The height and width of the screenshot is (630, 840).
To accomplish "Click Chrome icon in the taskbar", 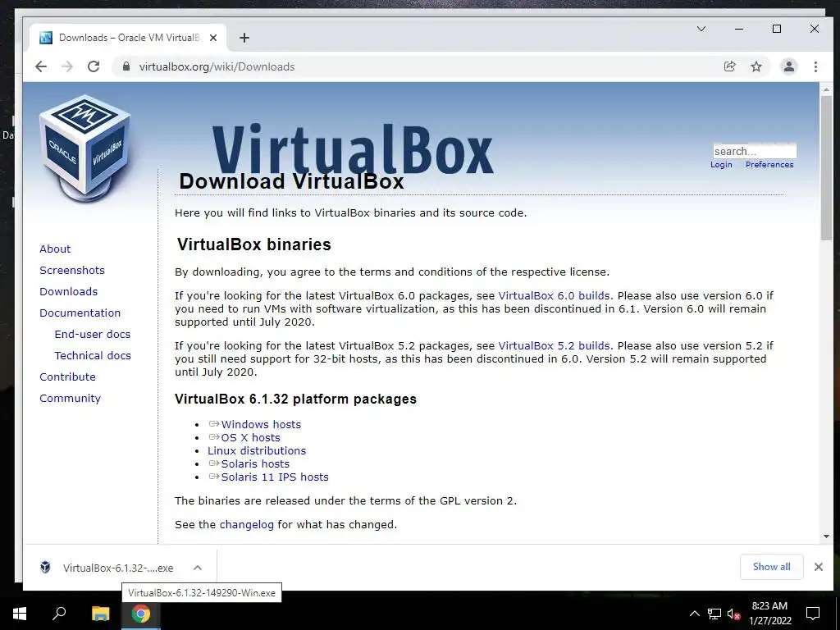I will tap(141, 614).
